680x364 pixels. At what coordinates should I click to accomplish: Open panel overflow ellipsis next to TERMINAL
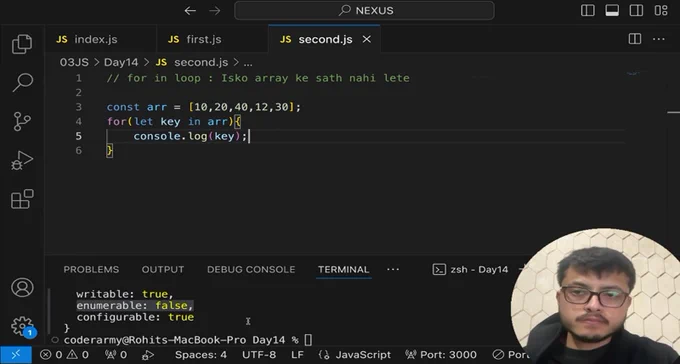[393, 269]
